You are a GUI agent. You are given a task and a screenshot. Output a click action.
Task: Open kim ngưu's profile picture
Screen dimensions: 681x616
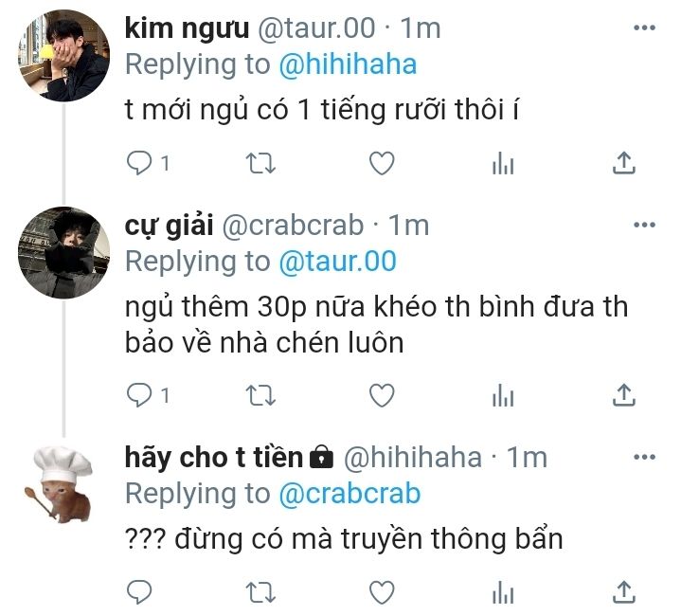(63, 56)
